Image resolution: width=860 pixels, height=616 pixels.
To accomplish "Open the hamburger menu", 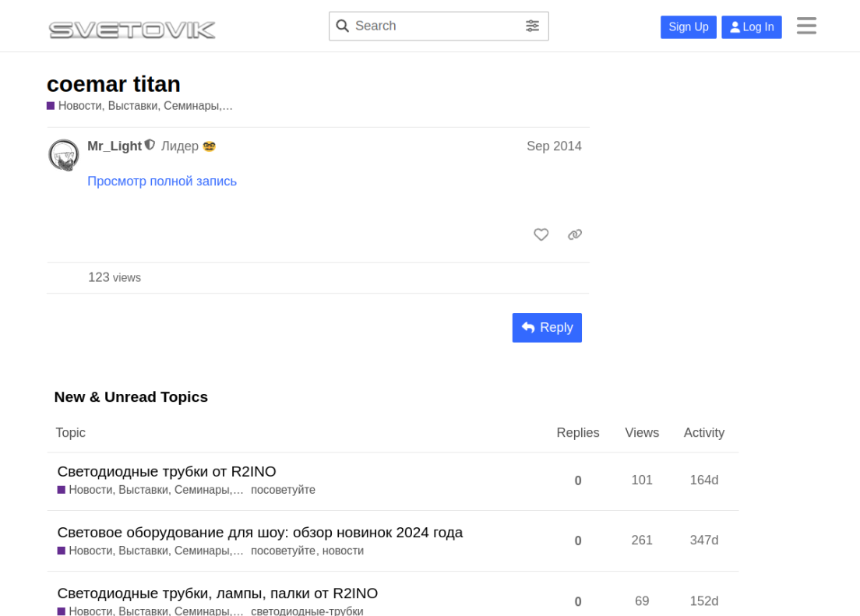I will 806,26.
